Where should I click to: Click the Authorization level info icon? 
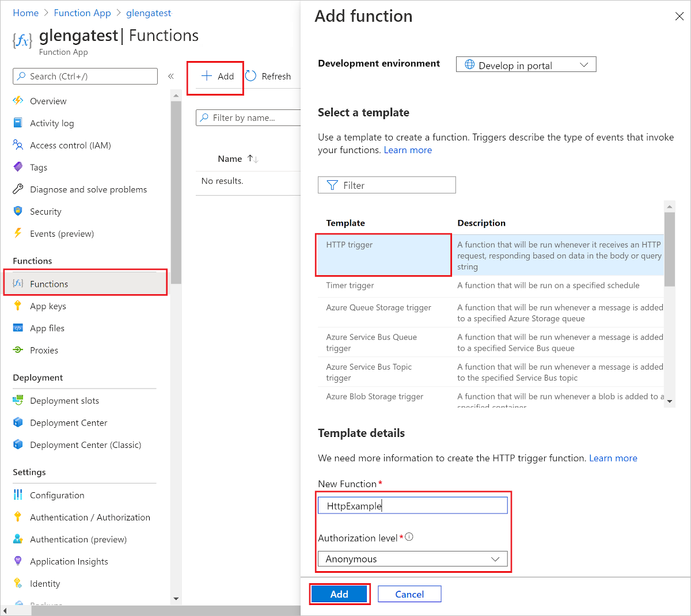(x=409, y=537)
